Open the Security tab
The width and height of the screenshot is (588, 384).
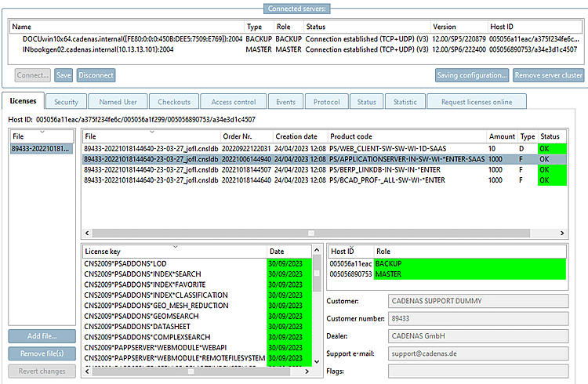click(66, 102)
